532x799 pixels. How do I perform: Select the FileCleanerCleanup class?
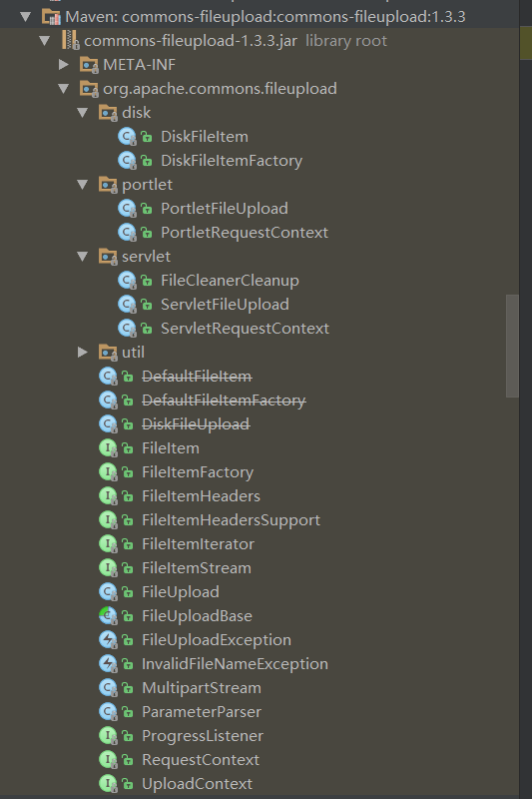click(230, 281)
